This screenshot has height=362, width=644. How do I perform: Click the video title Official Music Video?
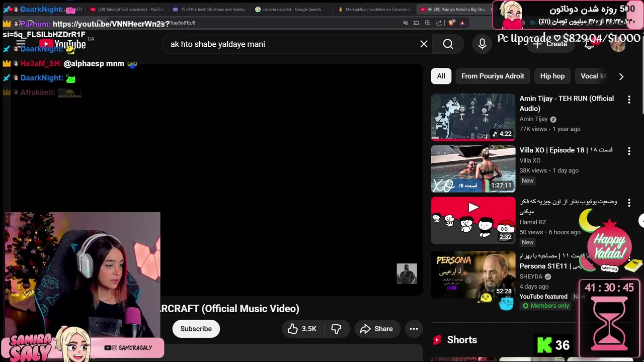tap(229, 309)
